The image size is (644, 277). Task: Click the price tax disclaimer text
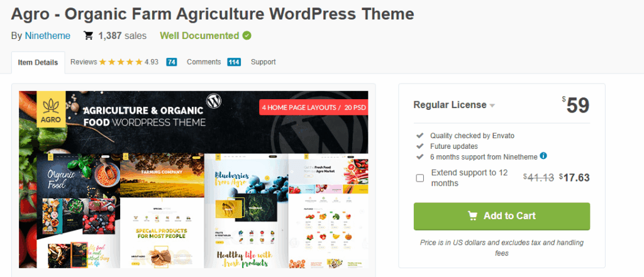tap(501, 248)
